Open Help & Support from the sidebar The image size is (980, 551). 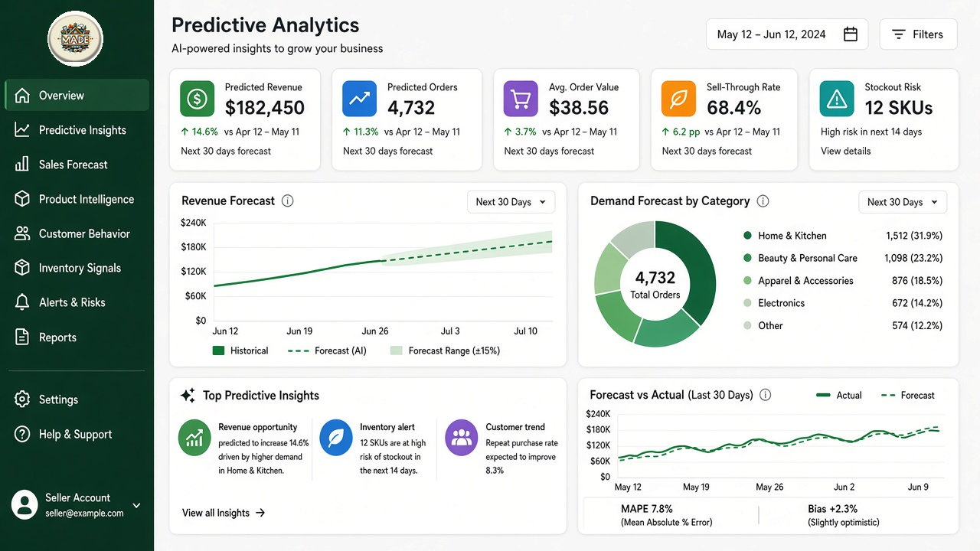tap(77, 434)
